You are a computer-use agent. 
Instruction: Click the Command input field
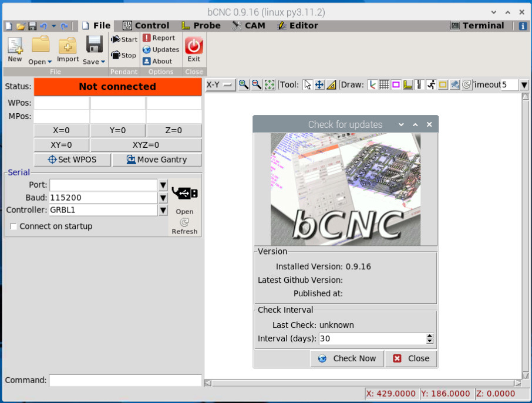tap(125, 380)
